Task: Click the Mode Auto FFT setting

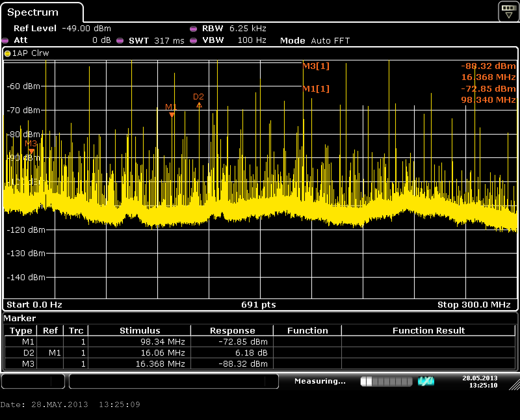Action: (315, 41)
